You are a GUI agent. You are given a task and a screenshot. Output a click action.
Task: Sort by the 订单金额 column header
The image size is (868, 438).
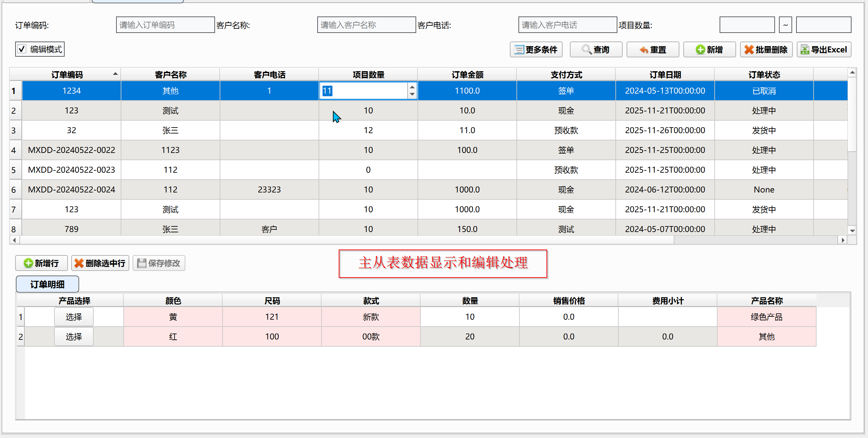point(467,74)
